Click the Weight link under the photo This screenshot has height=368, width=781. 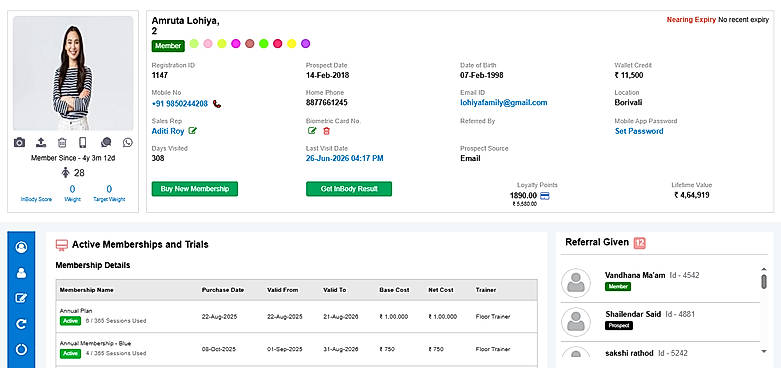72,199
